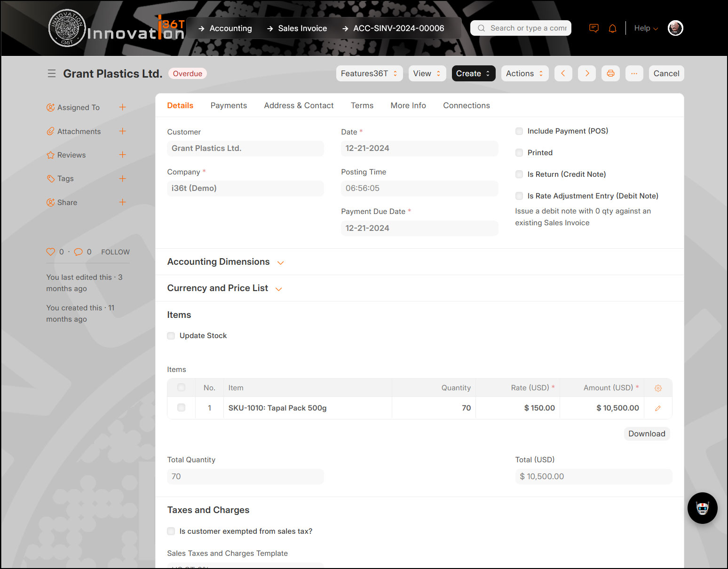Edit the Tapal Pack row pencil icon
This screenshot has height=569, width=728.
(658, 408)
